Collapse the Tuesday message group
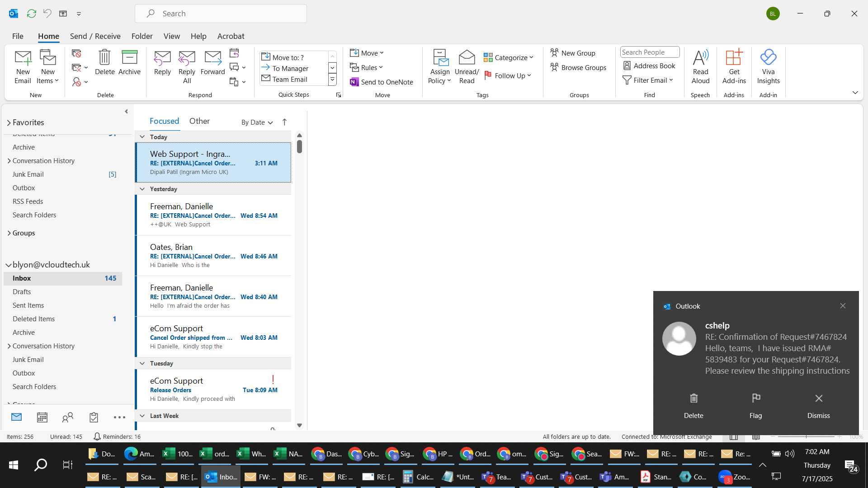Image resolution: width=868 pixels, height=488 pixels. click(x=142, y=363)
